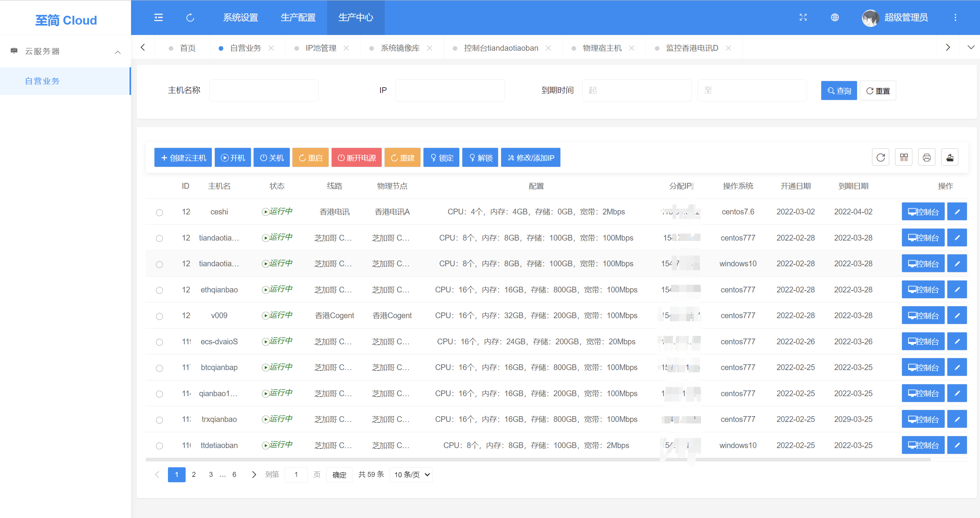Close the 物理宿主机 tab
Image resolution: width=980 pixels, height=518 pixels.
pos(631,48)
